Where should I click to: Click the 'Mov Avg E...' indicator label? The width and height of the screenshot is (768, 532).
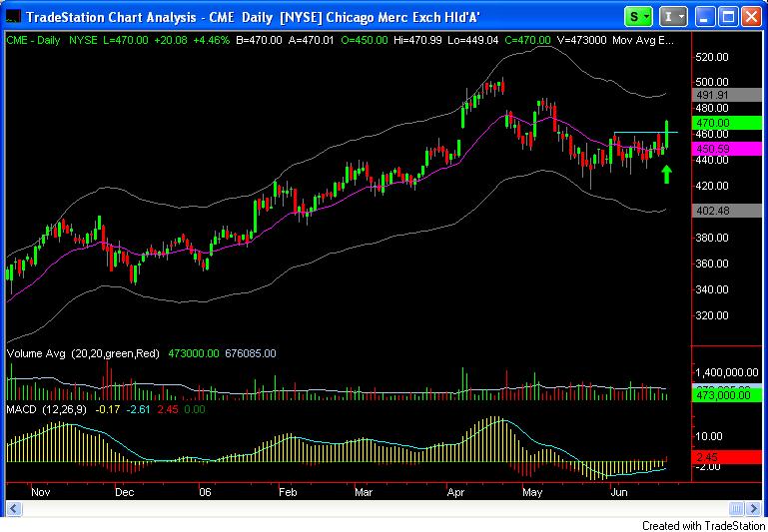coord(643,41)
